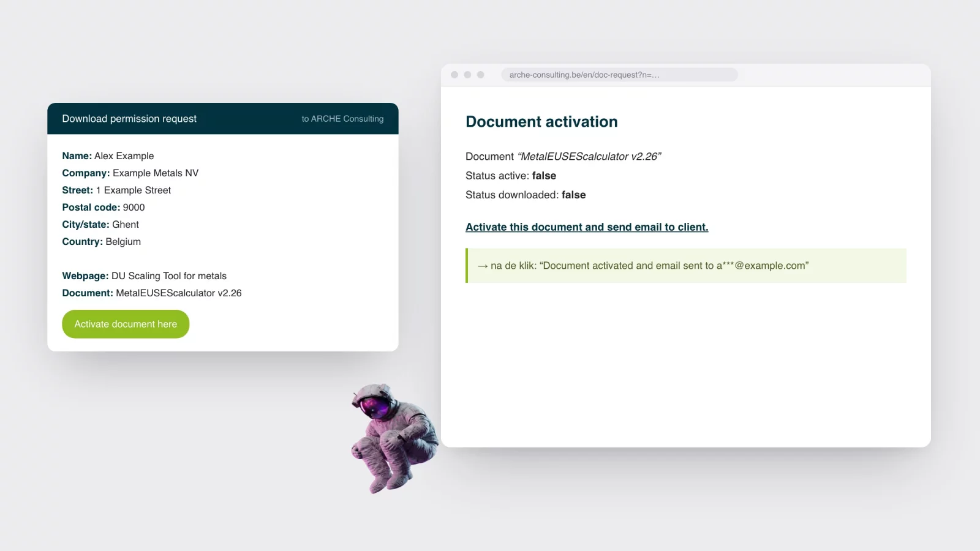The image size is (980, 551).
Task: Select the 'Name: Alex Example' line
Action: point(108,156)
